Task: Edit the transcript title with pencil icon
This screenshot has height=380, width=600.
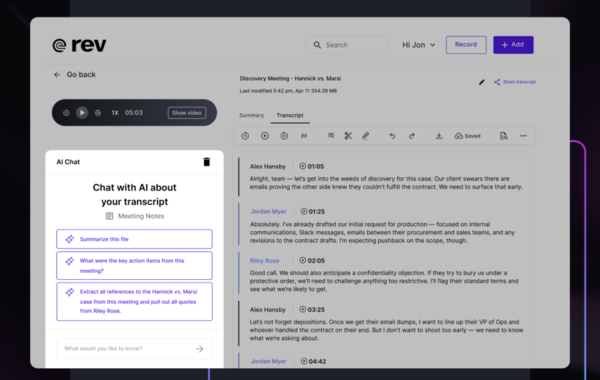Action: (x=482, y=82)
